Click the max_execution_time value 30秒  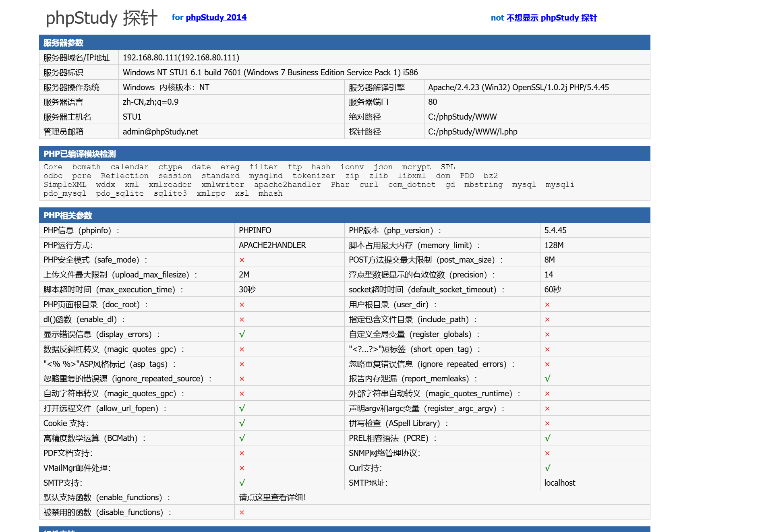pyautogui.click(x=247, y=290)
